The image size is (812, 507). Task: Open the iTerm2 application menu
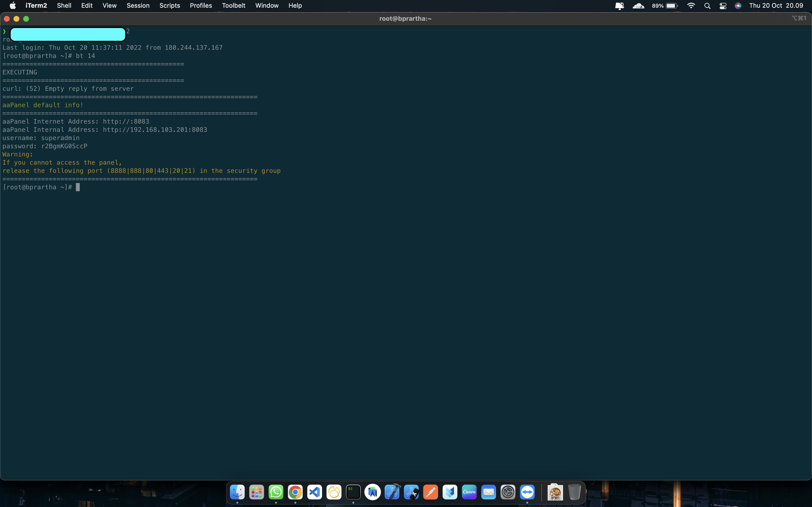pyautogui.click(x=36, y=5)
